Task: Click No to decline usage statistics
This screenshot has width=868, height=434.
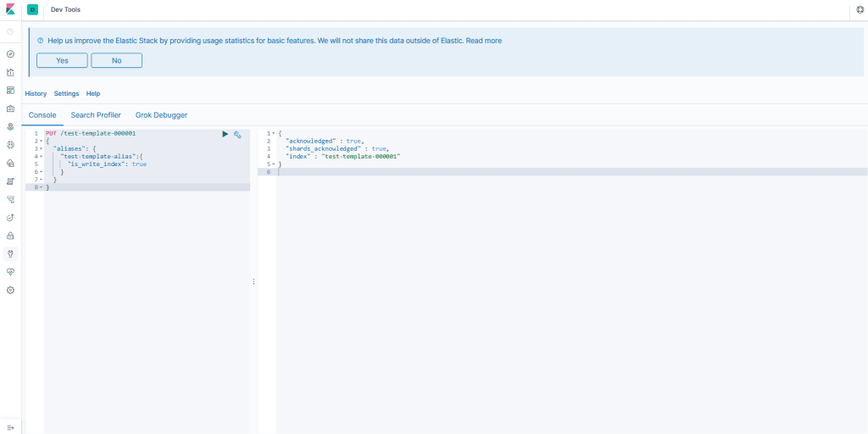Action: 116,60
